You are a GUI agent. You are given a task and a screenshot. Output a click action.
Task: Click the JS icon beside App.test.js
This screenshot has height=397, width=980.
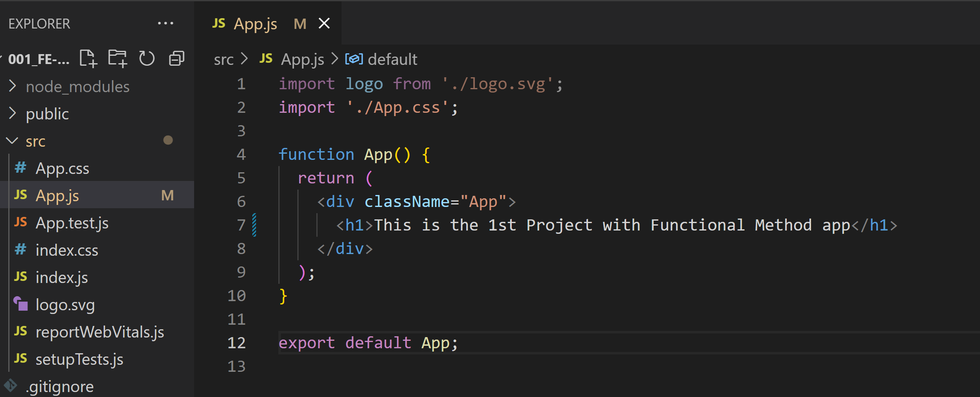[x=20, y=222]
